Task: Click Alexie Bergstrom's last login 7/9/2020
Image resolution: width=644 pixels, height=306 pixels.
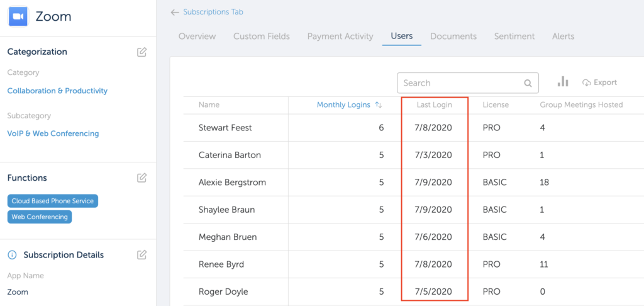Action: (434, 182)
